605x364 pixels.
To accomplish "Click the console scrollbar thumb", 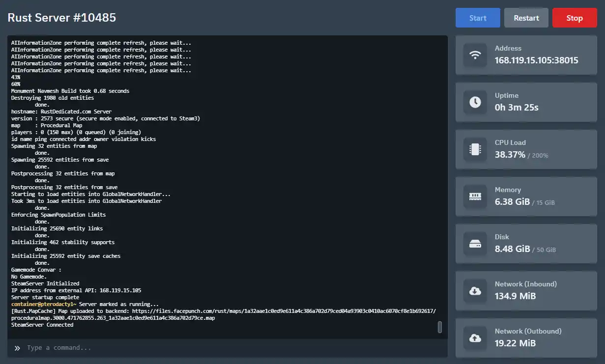I will (x=440, y=327).
